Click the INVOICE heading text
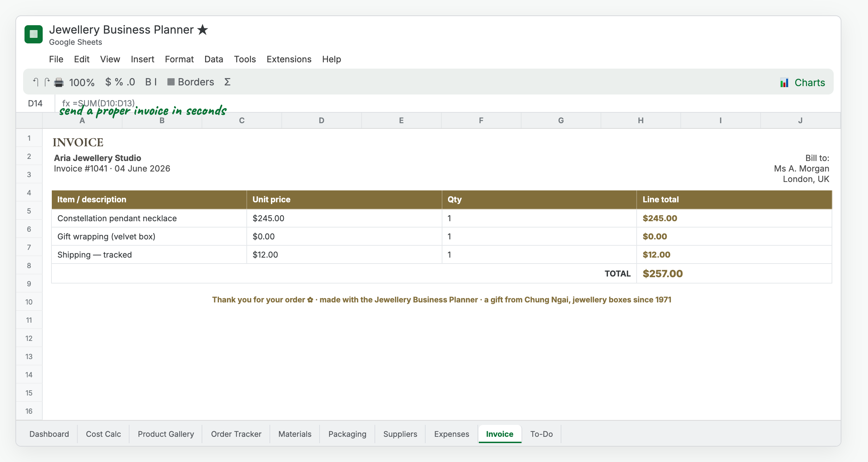This screenshot has height=462, width=868. pos(78,142)
